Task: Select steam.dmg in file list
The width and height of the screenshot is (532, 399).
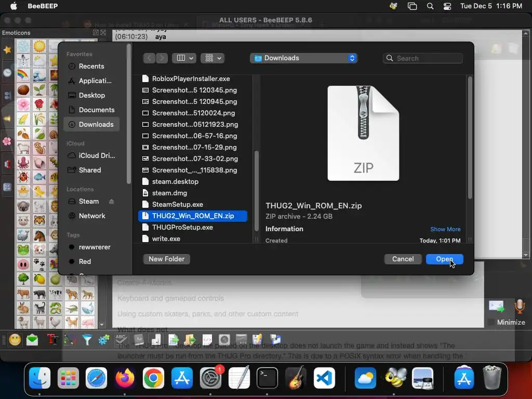Action: [193, 193]
